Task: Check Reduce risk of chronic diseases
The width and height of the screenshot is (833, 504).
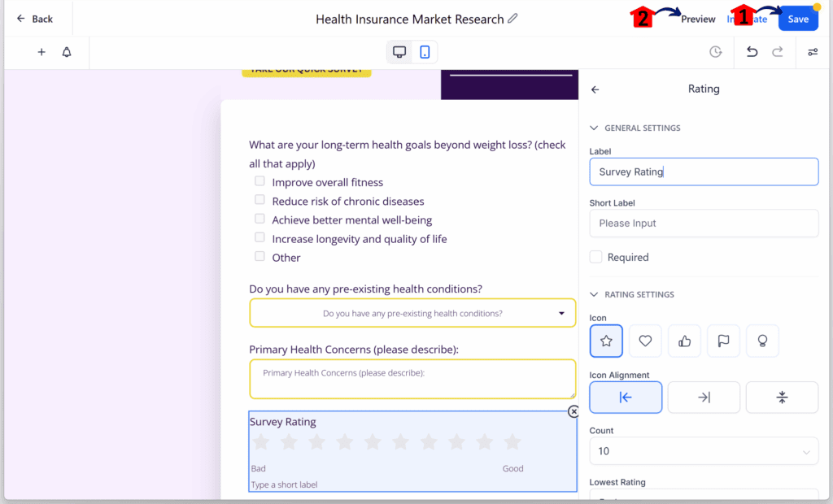Action: pyautogui.click(x=259, y=200)
